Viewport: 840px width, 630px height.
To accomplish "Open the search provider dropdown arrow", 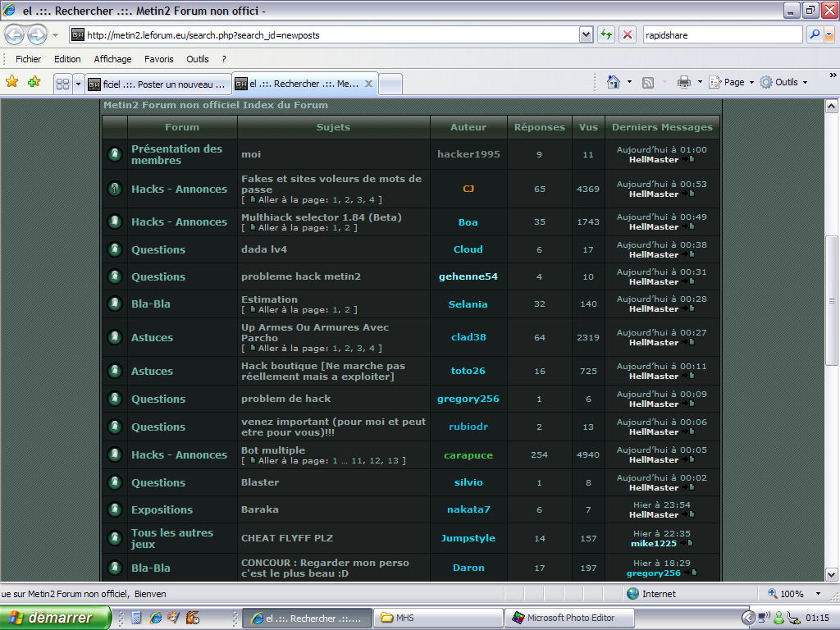I will 829,35.
